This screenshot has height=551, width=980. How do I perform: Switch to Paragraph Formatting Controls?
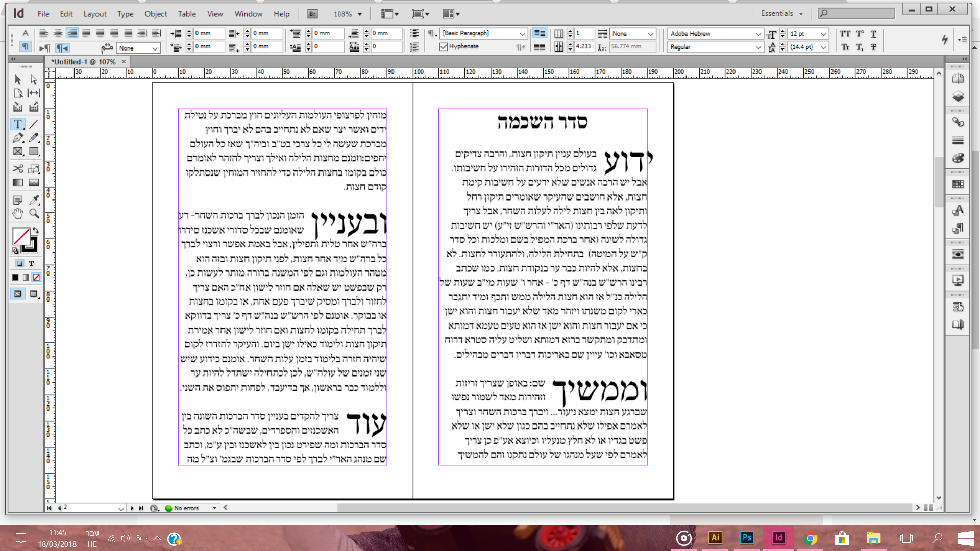pos(25,46)
